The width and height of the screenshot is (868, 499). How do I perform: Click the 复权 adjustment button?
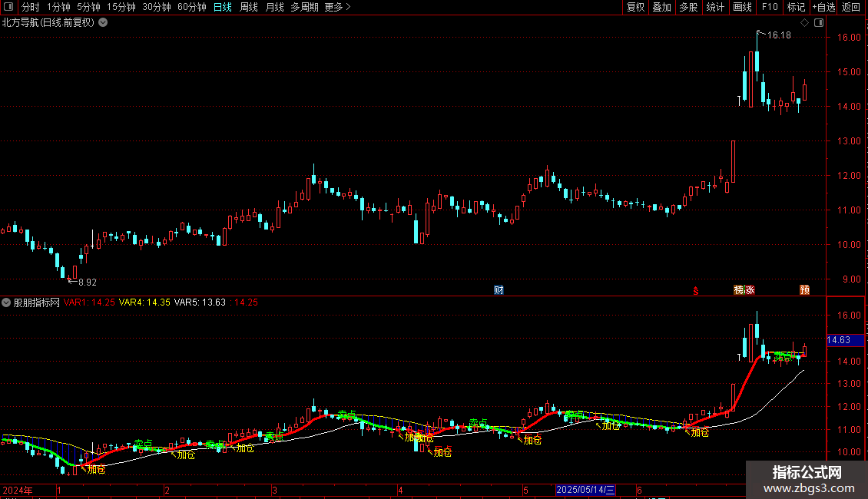click(635, 7)
